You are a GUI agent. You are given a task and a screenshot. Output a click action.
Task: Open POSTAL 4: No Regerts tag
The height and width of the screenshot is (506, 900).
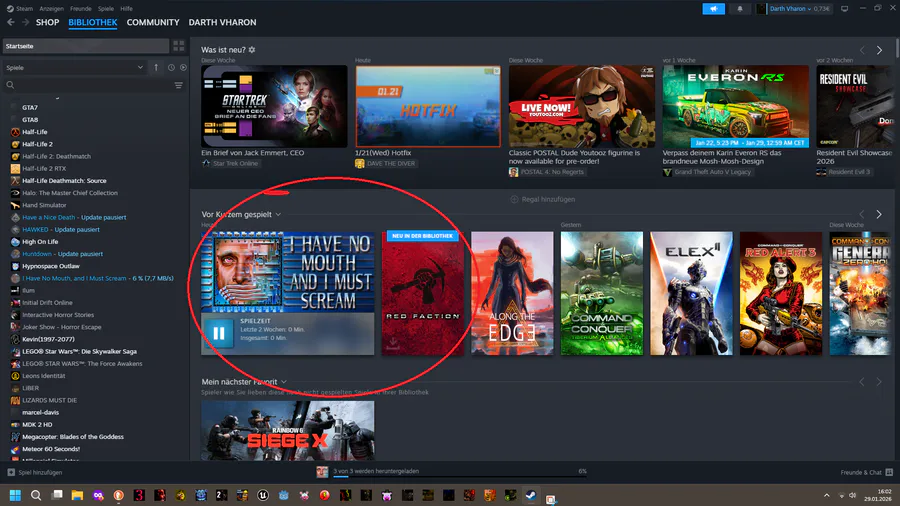pyautogui.click(x=546, y=172)
